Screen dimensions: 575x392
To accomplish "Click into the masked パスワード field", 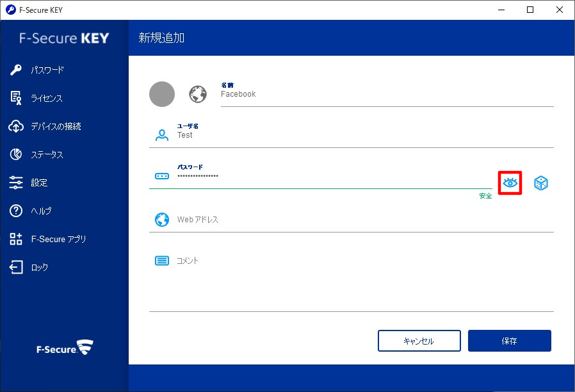I will click(333, 176).
